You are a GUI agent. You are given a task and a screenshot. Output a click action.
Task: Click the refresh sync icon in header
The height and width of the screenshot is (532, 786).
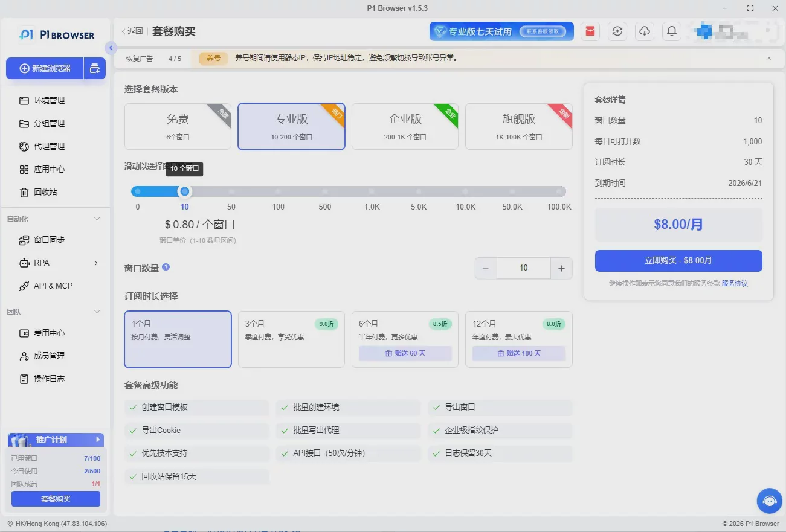pos(617,31)
